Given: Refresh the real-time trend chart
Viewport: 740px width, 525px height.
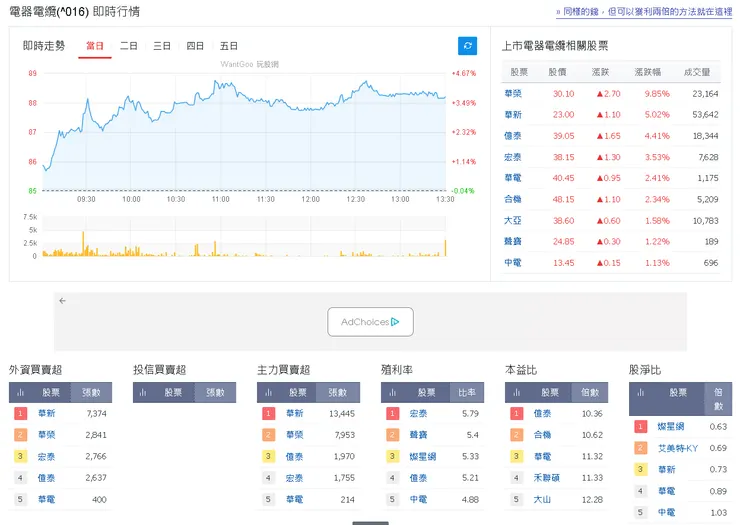Looking at the screenshot, I should coord(467,46).
